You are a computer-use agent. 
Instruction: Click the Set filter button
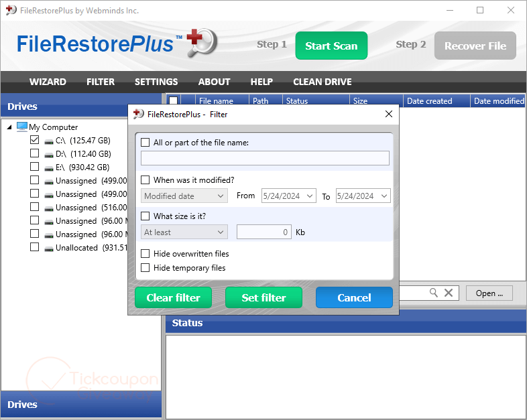click(x=264, y=297)
